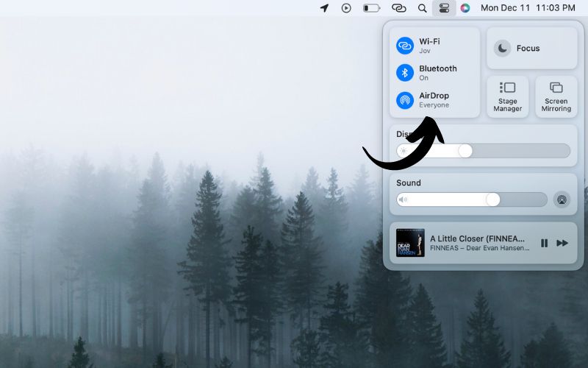Click the song title A Little Closer

(x=477, y=238)
